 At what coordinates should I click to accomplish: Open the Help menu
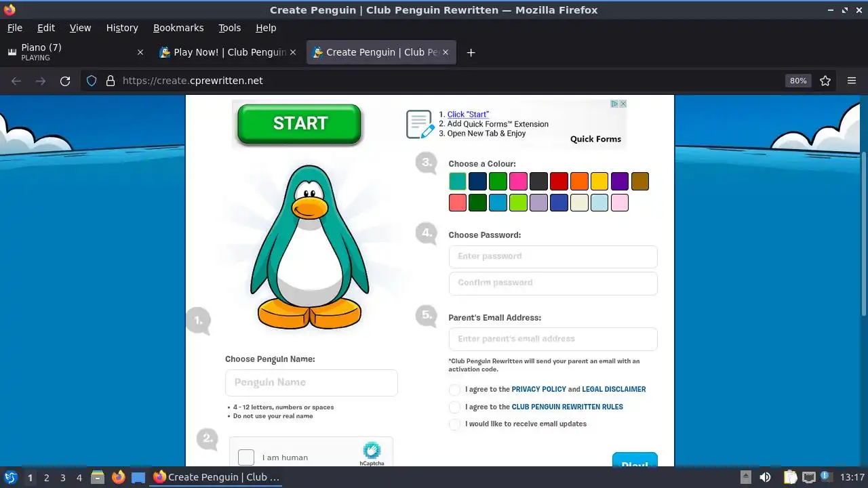click(x=266, y=28)
